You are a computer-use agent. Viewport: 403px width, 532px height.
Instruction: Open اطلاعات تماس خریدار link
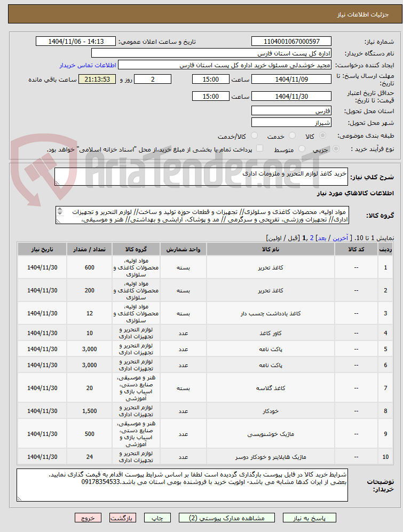[88, 65]
